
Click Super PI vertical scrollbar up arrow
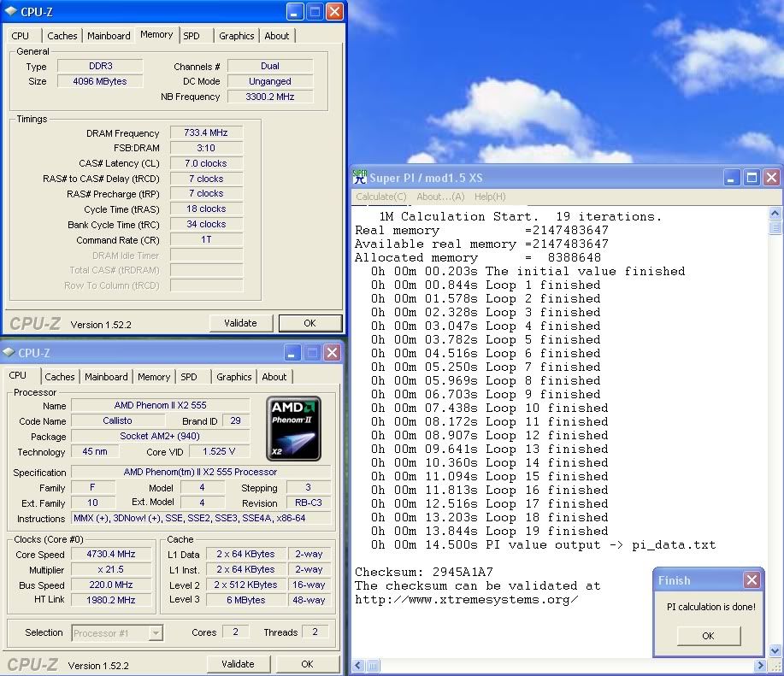[775, 214]
